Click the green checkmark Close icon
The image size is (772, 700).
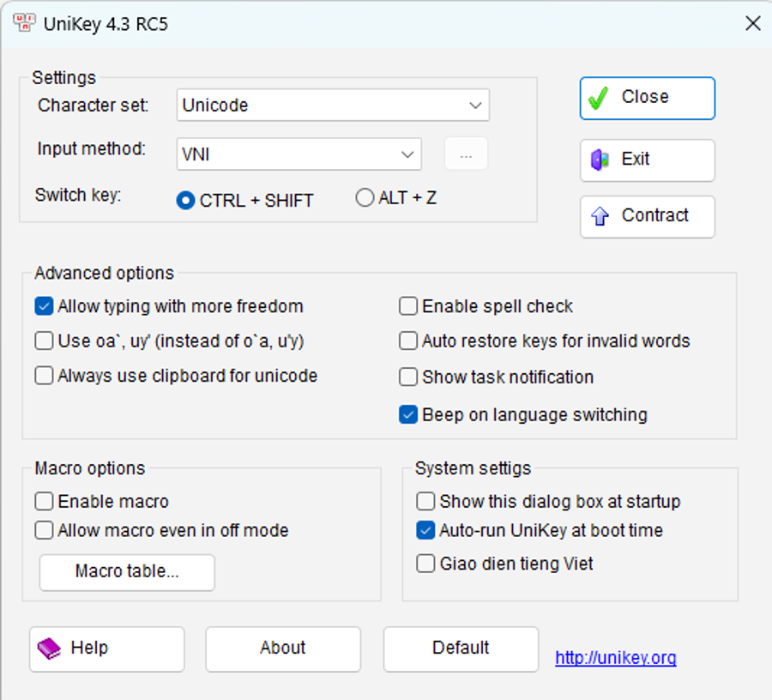coord(598,98)
